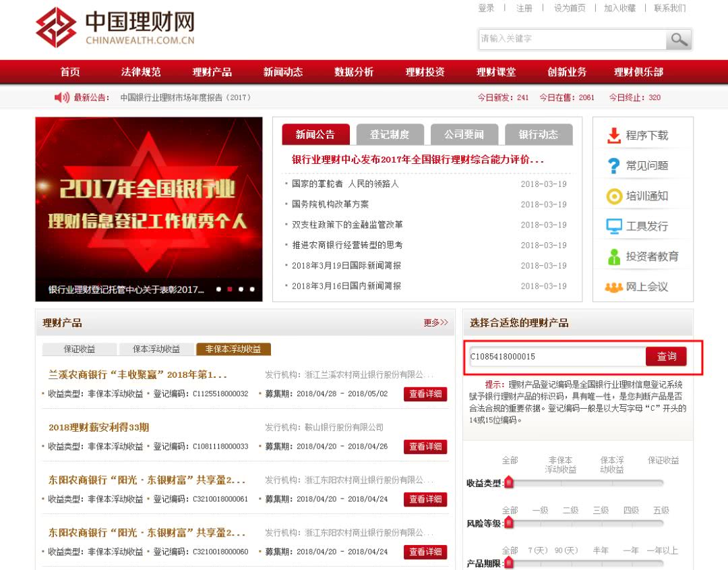Screen dimensions: 728x570
Task: Switch to the 登记制度 tab
Action: coord(390,135)
